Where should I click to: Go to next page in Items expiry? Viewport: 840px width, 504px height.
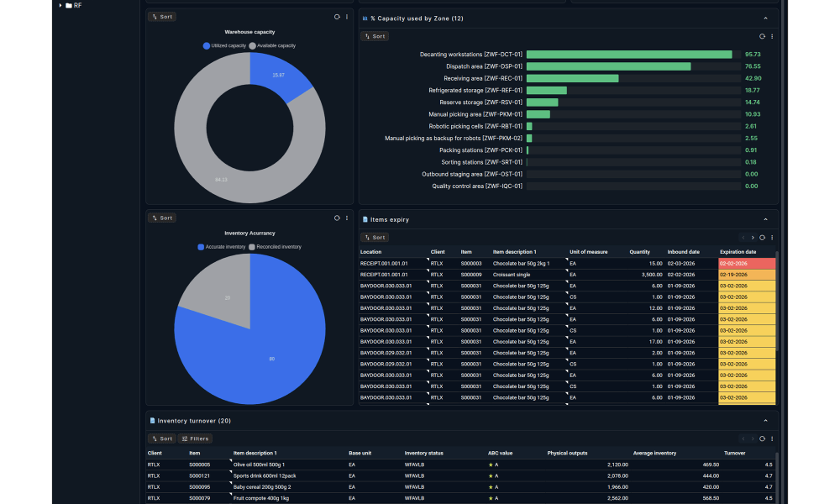[753, 238]
